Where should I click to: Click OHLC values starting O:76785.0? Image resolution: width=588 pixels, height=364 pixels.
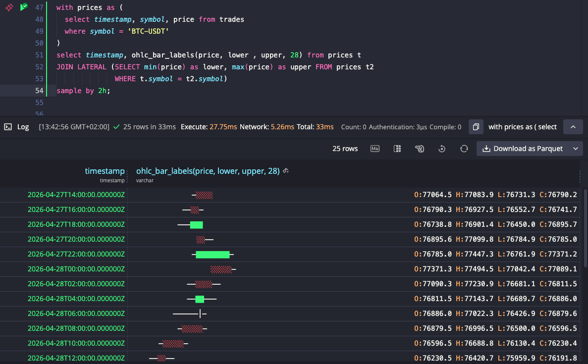[x=495, y=254]
